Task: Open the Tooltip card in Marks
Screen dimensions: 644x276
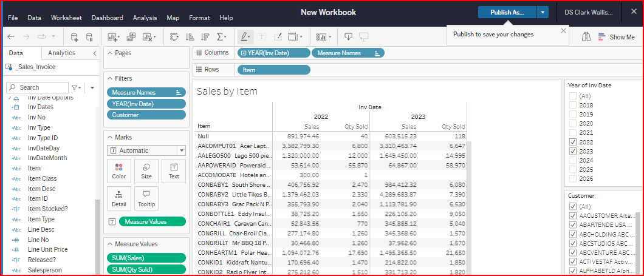Action: click(146, 198)
